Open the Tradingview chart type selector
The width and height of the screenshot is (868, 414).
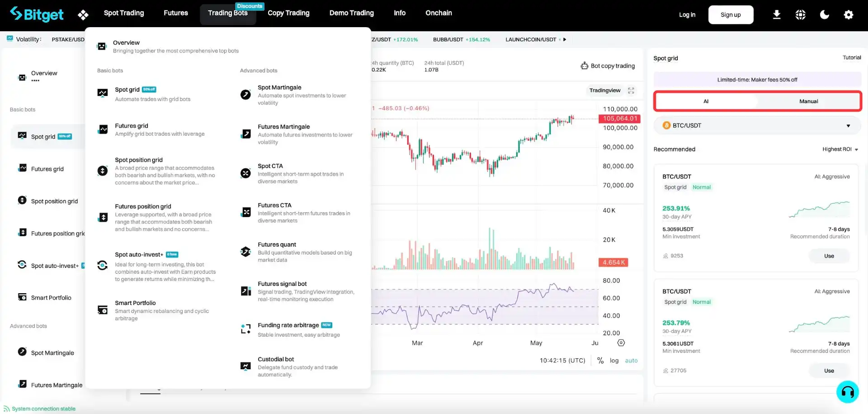pyautogui.click(x=604, y=90)
